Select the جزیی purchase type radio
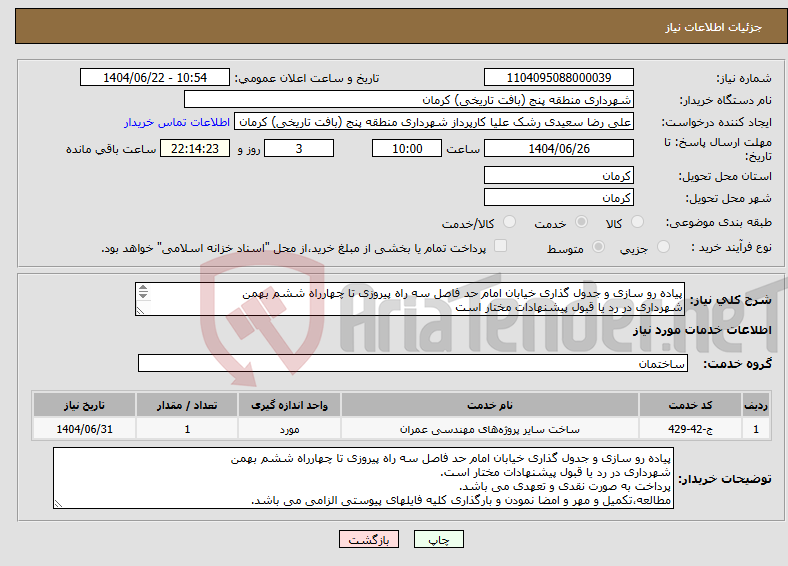The height and width of the screenshot is (566, 788). click(x=663, y=247)
